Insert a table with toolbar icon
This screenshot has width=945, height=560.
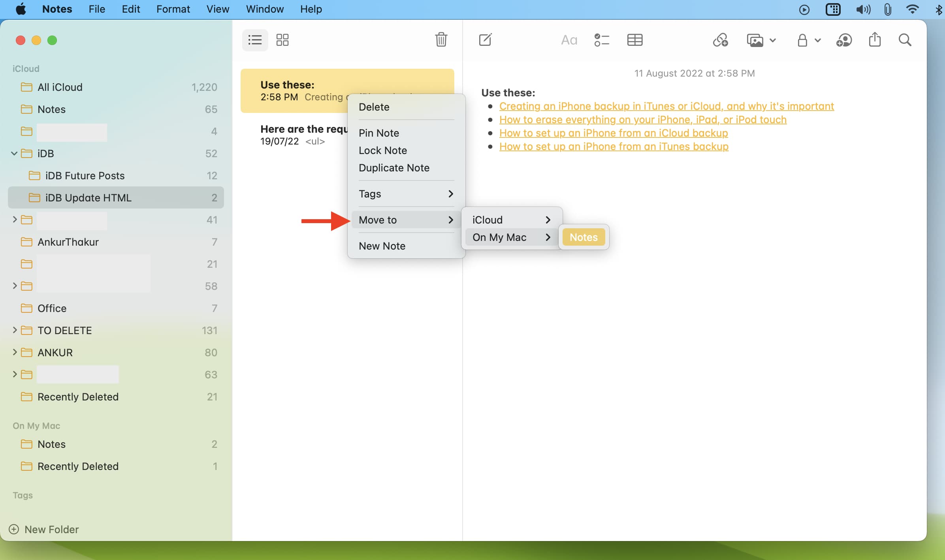[x=635, y=40]
